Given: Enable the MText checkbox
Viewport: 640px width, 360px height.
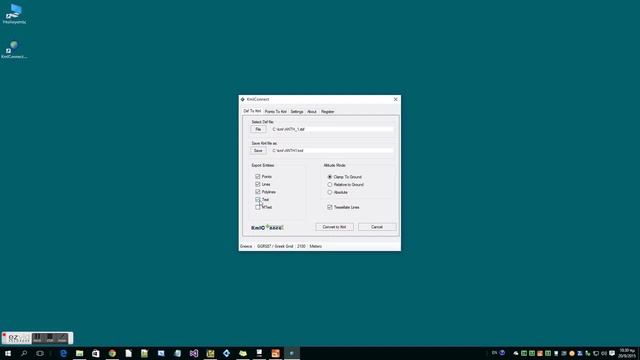Looking at the screenshot, I should point(258,207).
